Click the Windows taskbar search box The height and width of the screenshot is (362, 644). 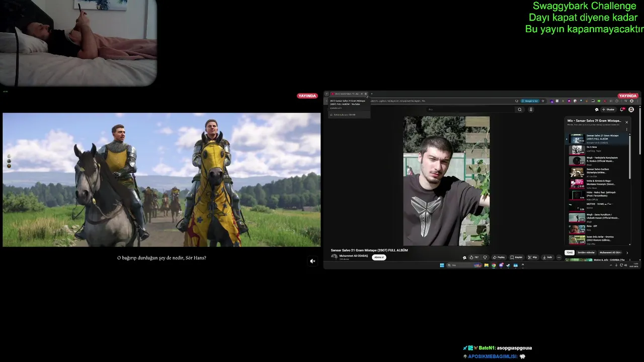point(464,265)
